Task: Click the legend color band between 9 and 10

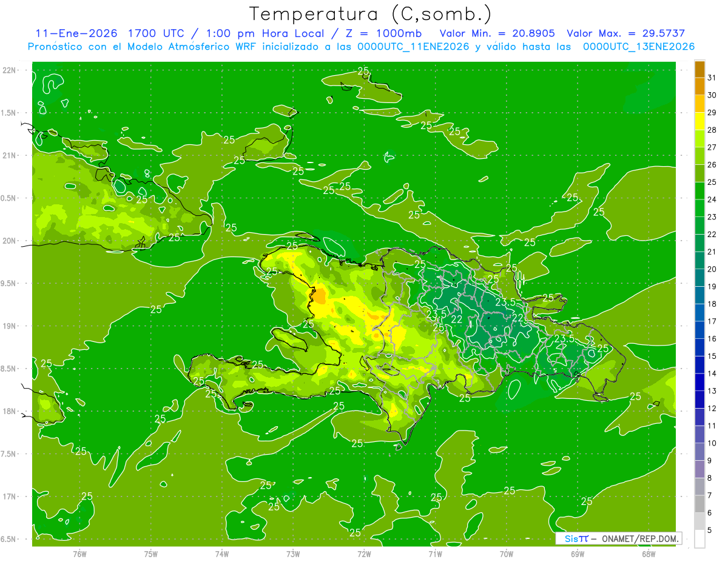Action: click(699, 452)
